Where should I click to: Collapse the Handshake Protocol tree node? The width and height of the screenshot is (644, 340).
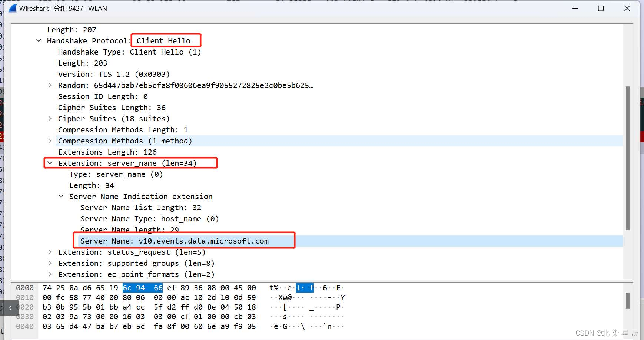39,41
